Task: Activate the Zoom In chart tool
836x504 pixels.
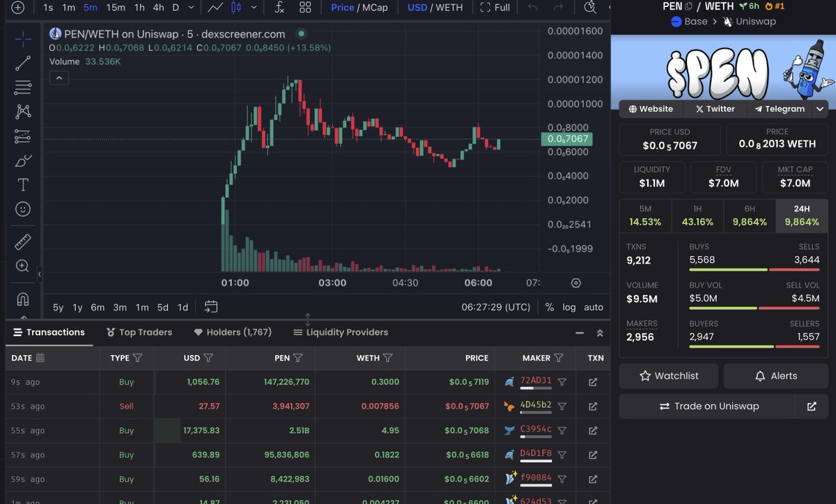Action: [23, 266]
